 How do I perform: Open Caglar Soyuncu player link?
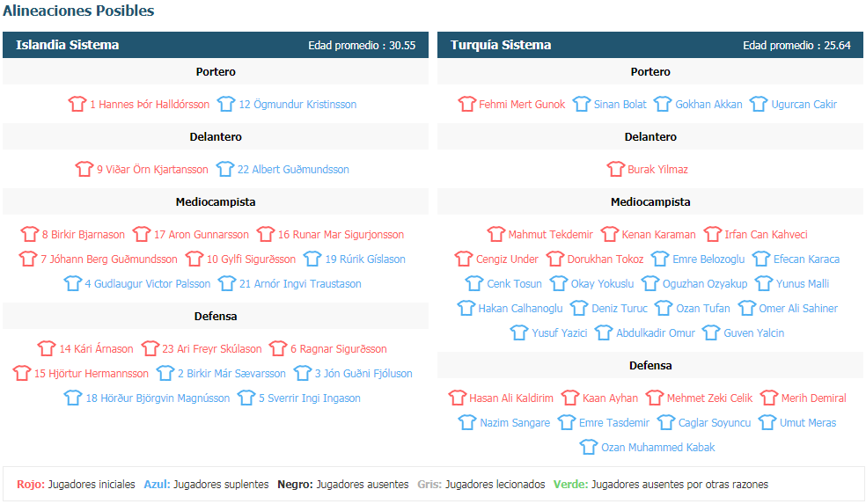point(714,423)
